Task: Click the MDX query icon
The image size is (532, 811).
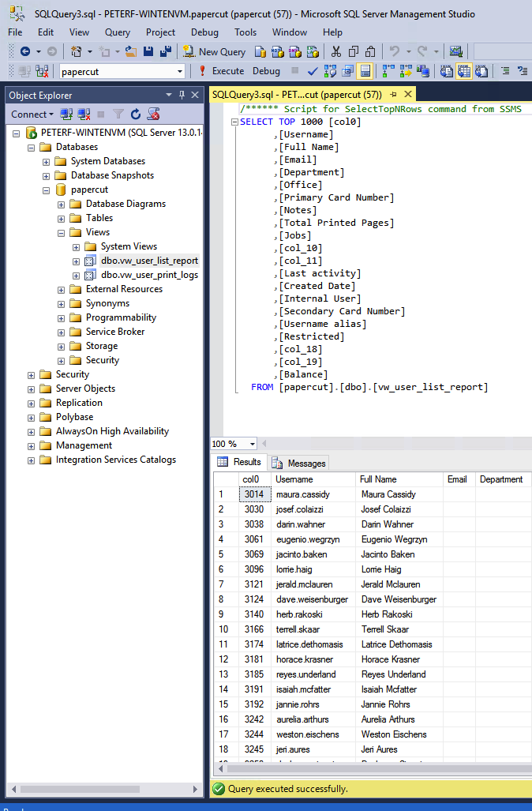Action: [278, 51]
